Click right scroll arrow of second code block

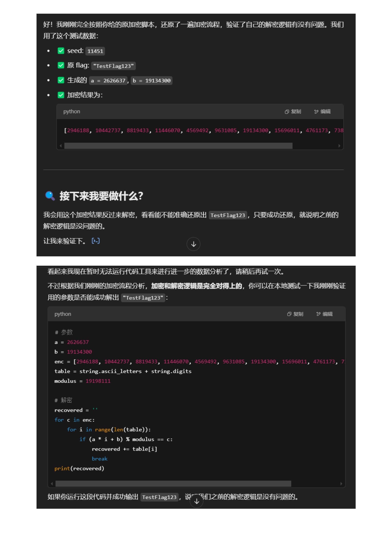coord(341,484)
